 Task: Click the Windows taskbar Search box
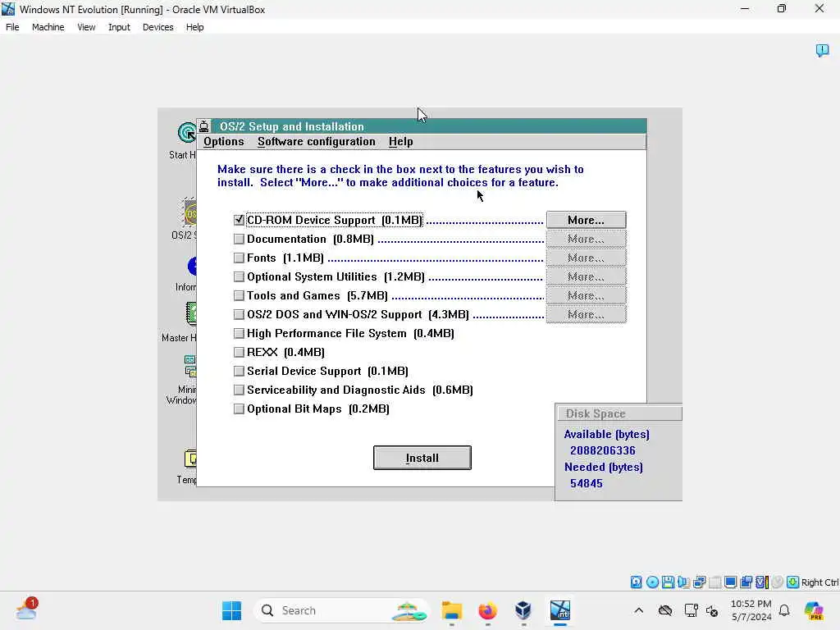pos(343,610)
